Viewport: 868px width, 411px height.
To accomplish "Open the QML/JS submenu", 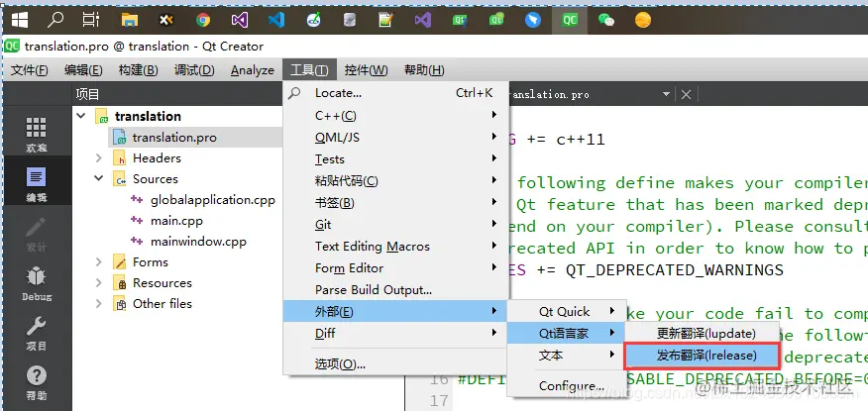I will click(x=395, y=138).
